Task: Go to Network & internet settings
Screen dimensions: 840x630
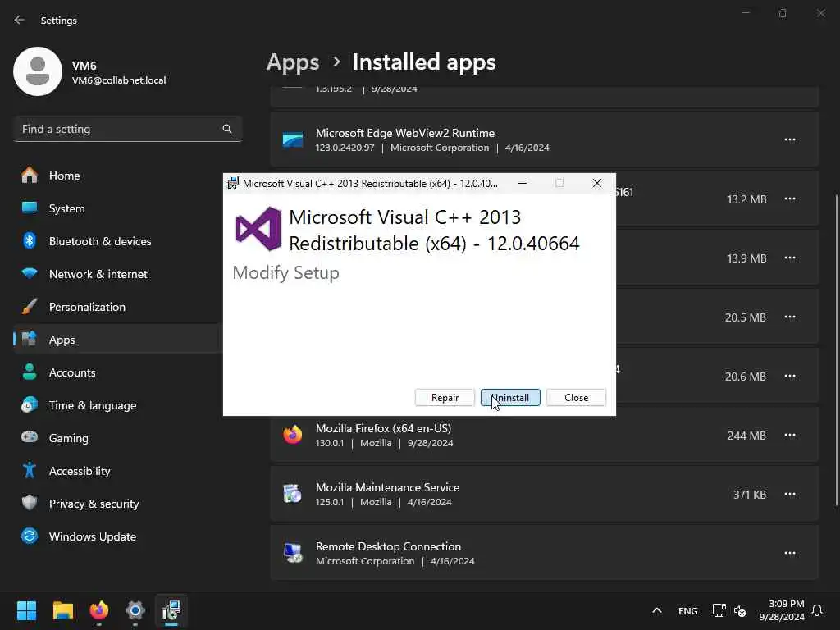Action: pyautogui.click(x=98, y=274)
